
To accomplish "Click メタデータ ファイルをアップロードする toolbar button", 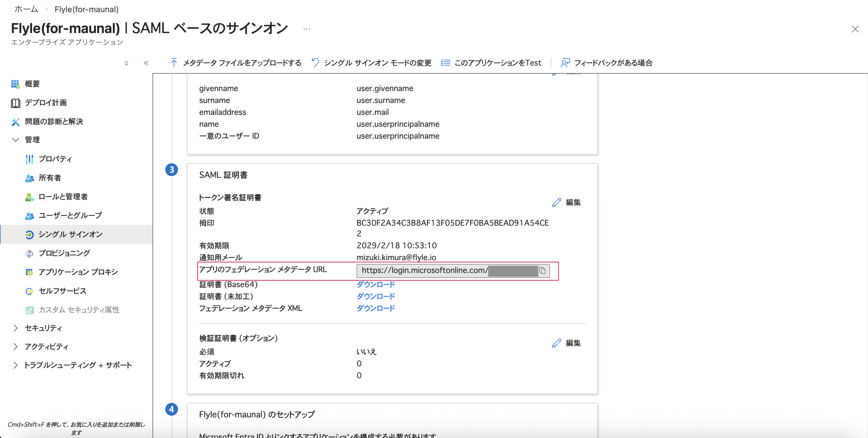I will click(x=236, y=63).
